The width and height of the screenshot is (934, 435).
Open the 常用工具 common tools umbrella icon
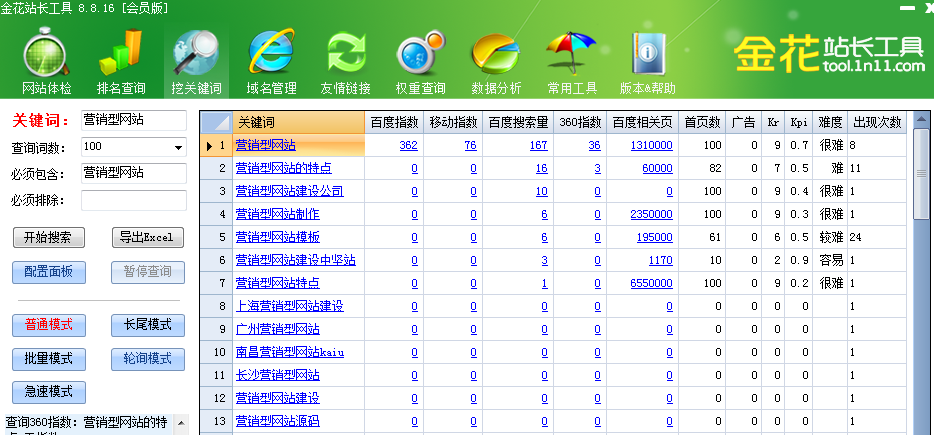[x=571, y=62]
